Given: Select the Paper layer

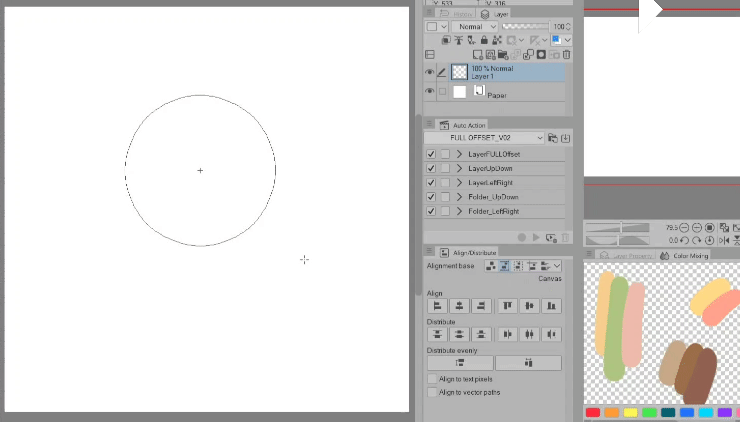Looking at the screenshot, I should (x=497, y=93).
